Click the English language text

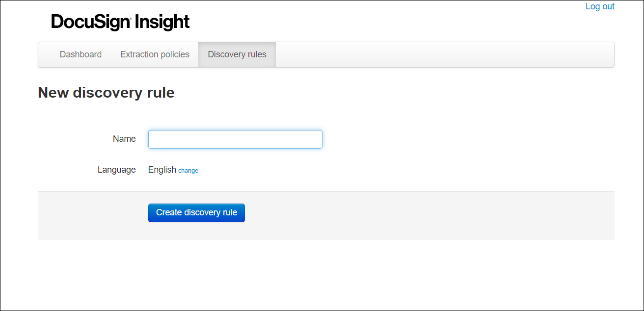[162, 169]
